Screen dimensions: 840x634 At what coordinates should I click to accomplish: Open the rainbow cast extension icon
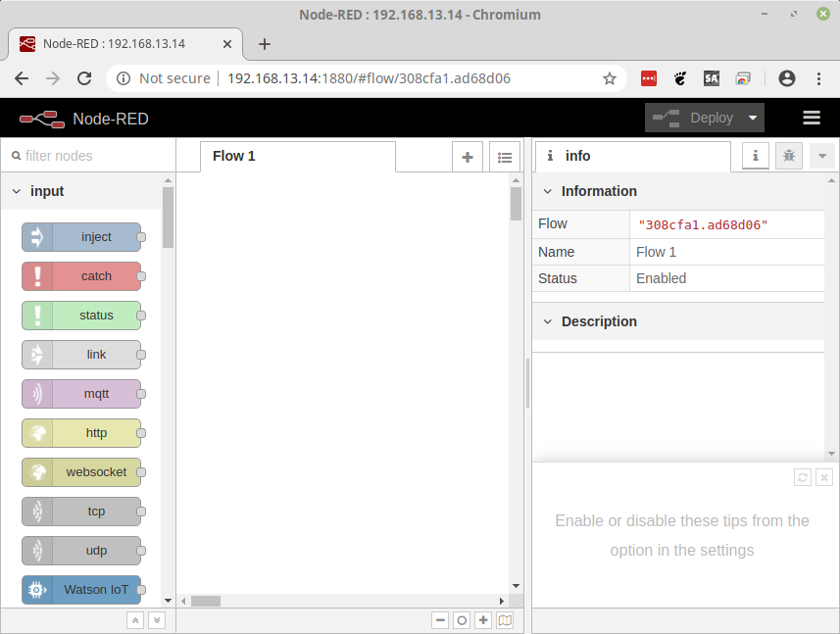[x=743, y=78]
